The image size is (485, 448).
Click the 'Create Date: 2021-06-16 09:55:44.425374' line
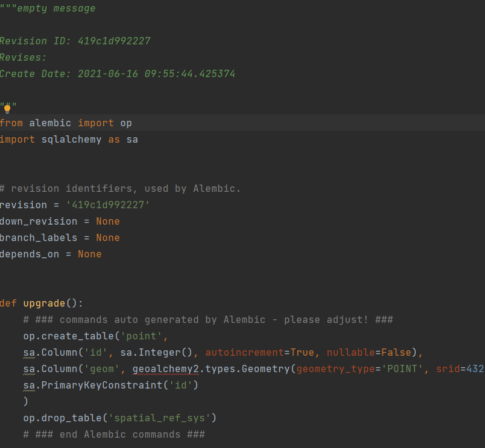point(118,73)
